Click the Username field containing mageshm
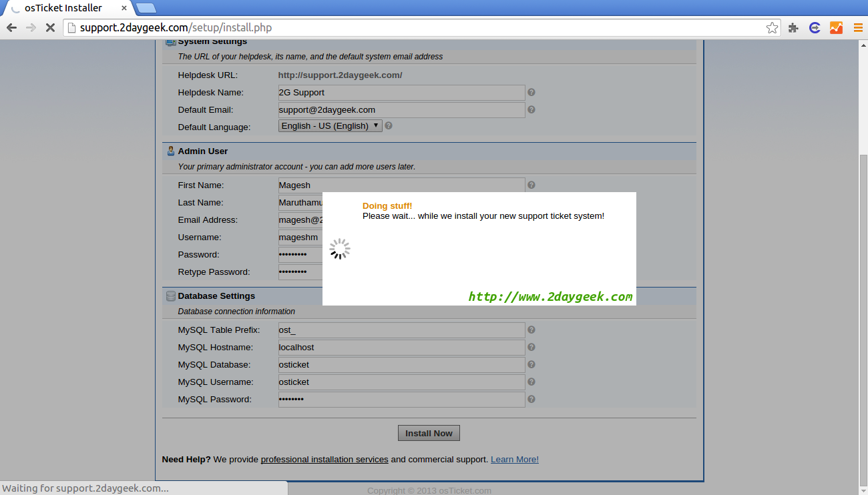The height and width of the screenshot is (495, 868). point(300,237)
